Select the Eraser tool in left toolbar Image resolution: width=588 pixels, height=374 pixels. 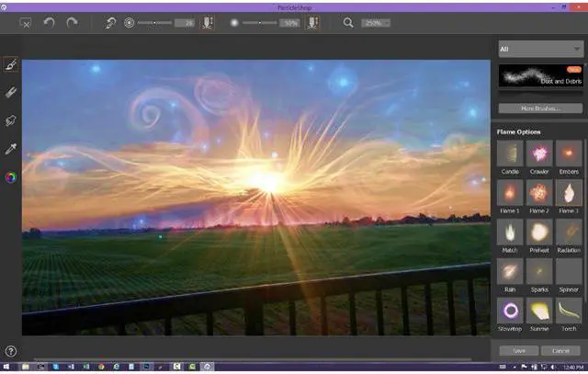click(x=10, y=92)
